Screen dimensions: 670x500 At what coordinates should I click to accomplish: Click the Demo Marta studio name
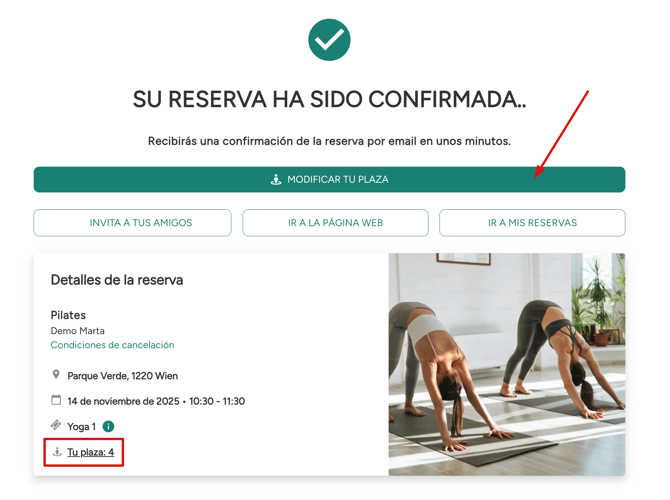pos(77,331)
